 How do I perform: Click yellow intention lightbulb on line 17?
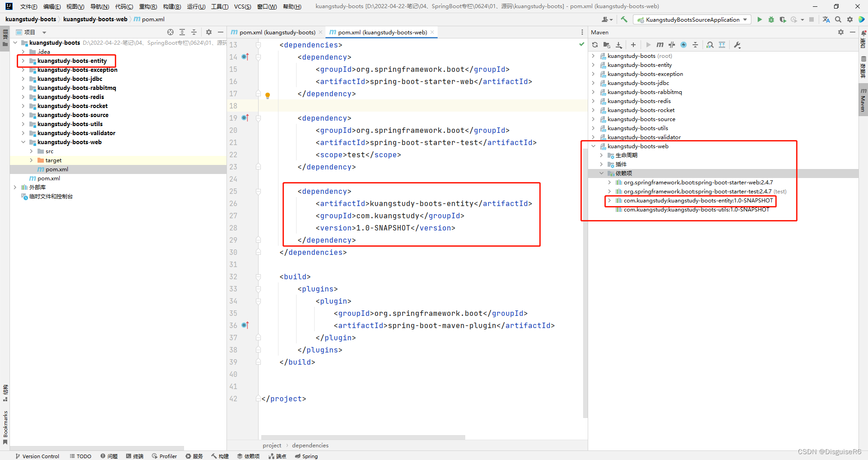[268, 95]
